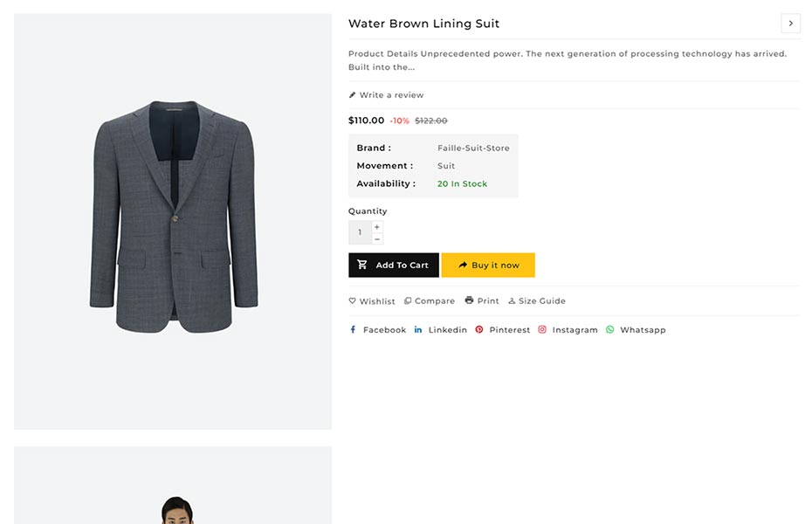
Task: Click the Instagram share icon
Action: 542,330
